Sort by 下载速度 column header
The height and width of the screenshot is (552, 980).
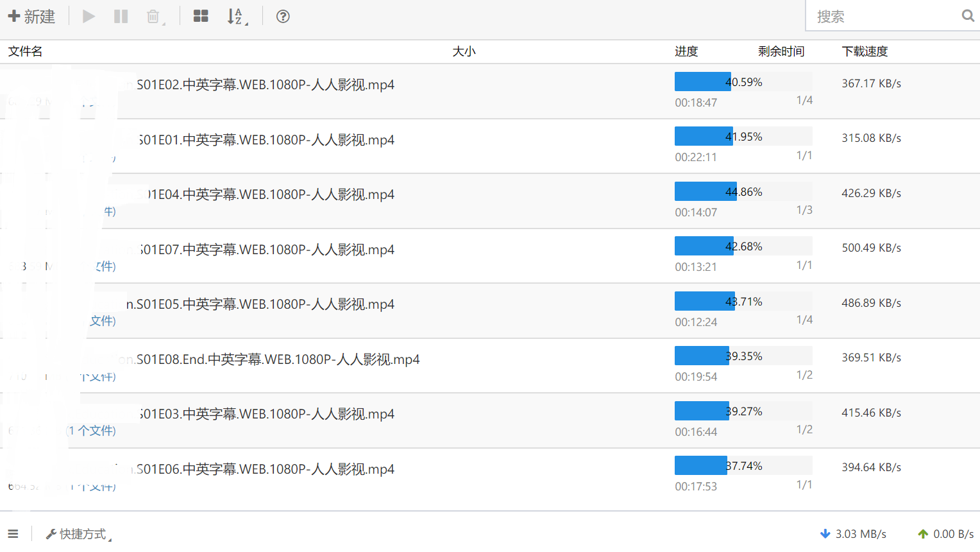tap(865, 51)
